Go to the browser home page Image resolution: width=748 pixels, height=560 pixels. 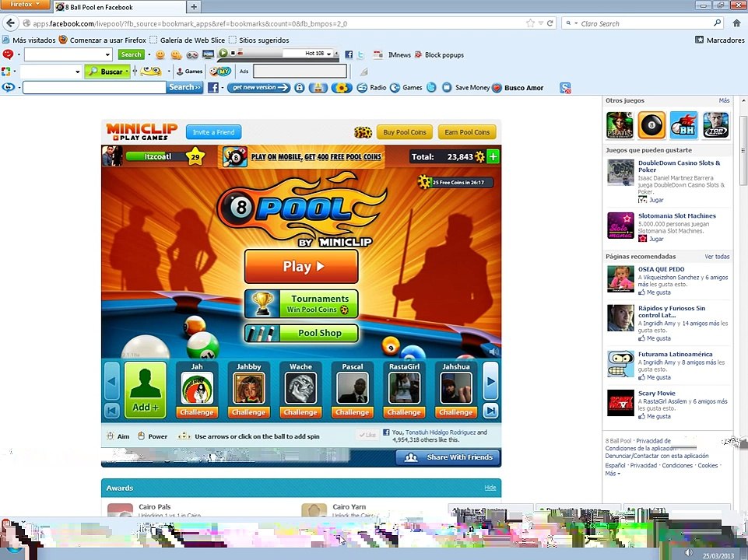pyautogui.click(x=737, y=23)
